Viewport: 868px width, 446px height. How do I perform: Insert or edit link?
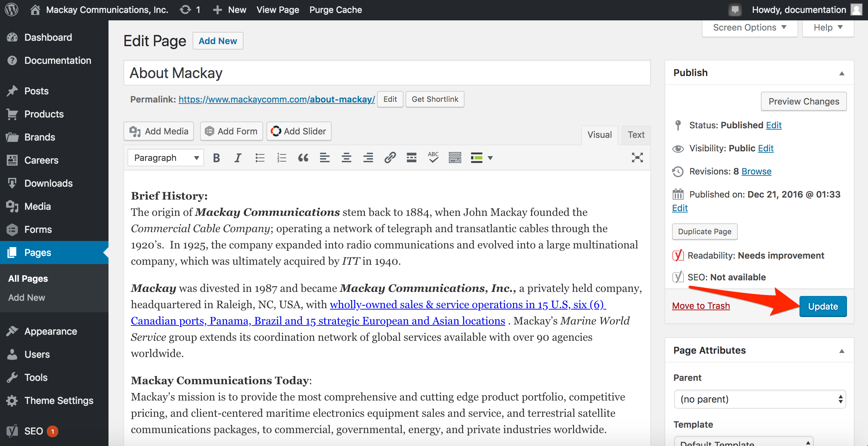(390, 158)
